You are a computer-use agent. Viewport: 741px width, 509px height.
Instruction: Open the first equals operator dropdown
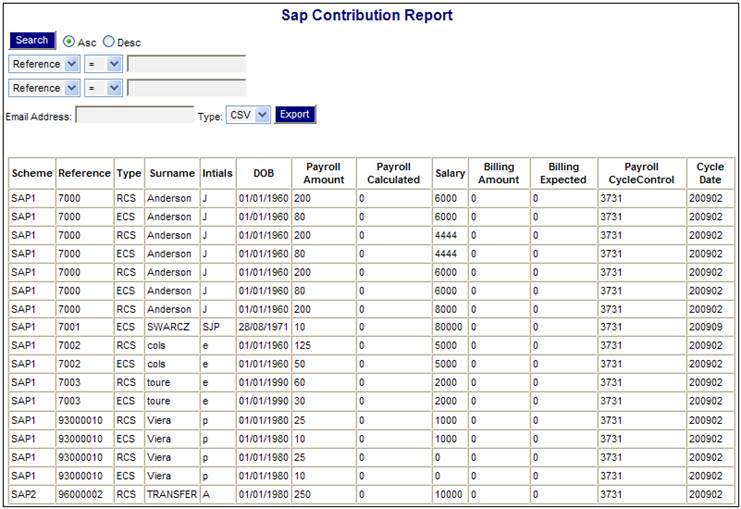tap(101, 64)
